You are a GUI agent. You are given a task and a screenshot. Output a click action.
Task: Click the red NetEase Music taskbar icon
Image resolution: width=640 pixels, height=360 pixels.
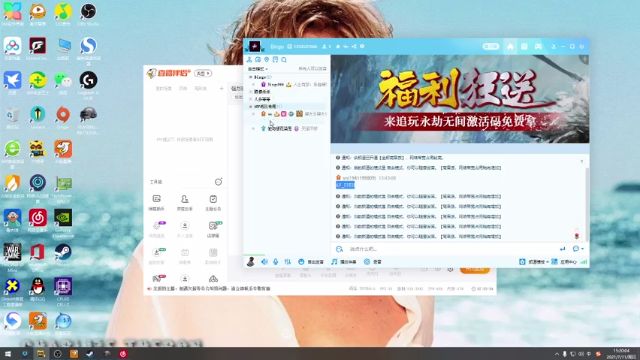pos(123,354)
